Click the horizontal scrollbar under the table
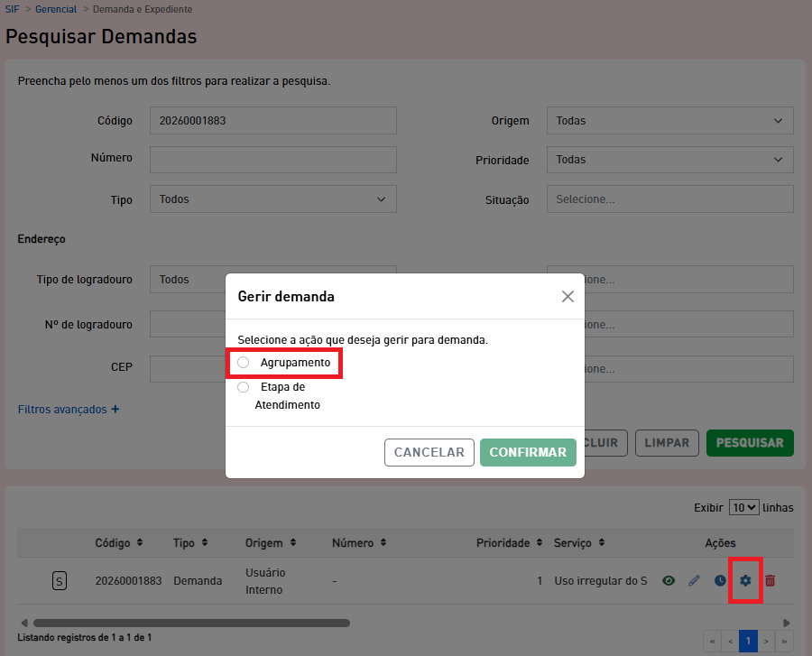The width and height of the screenshot is (812, 656). click(x=191, y=623)
